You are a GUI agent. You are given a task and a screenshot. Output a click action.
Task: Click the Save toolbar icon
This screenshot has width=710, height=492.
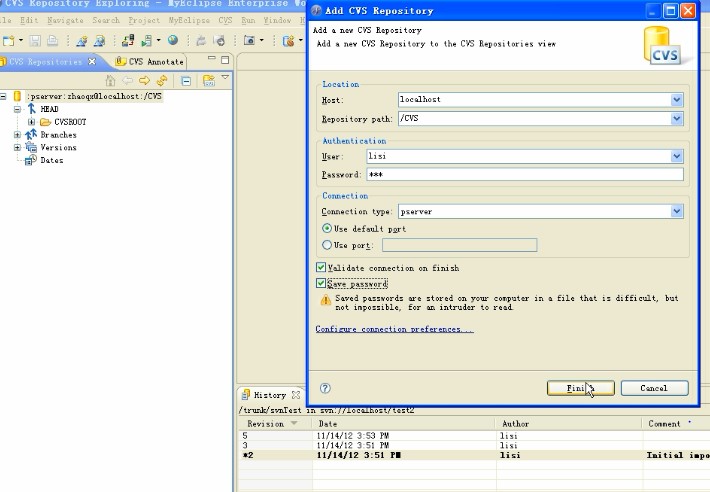click(x=35, y=41)
